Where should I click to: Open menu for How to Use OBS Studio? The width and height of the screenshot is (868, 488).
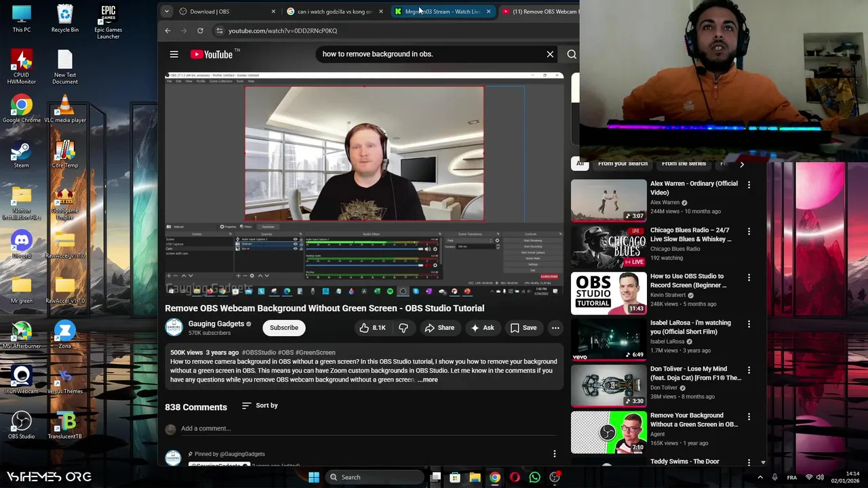coord(749,277)
